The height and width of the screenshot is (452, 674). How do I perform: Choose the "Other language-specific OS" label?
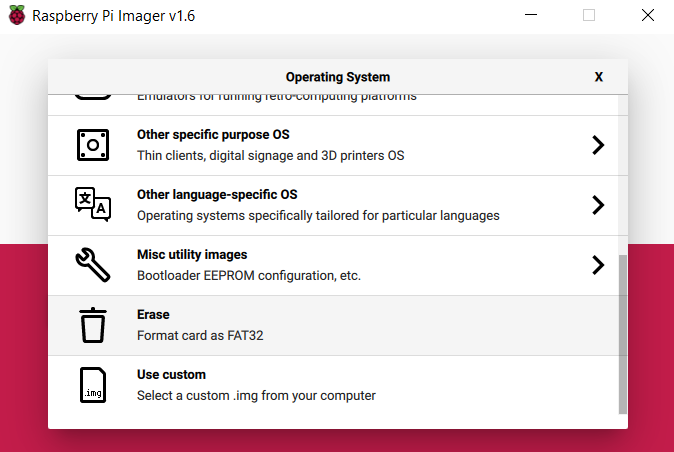tap(216, 195)
